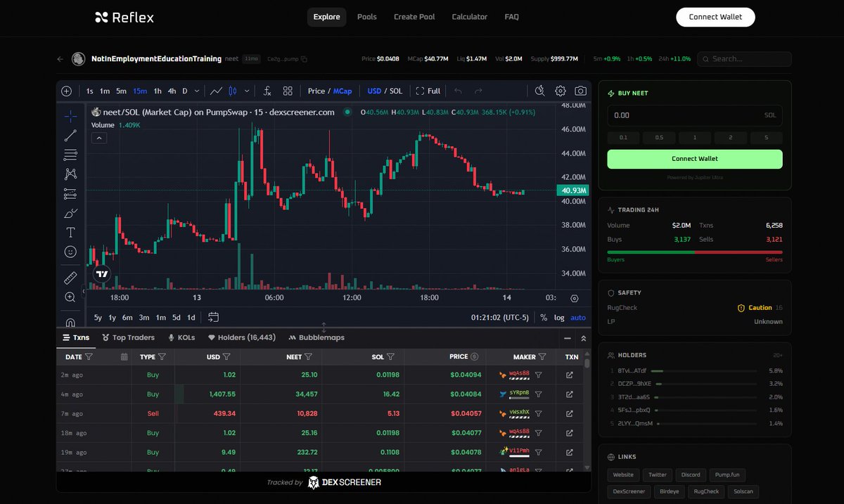Toggle percent scale on chart
The height and width of the screenshot is (504, 844).
pos(544,318)
